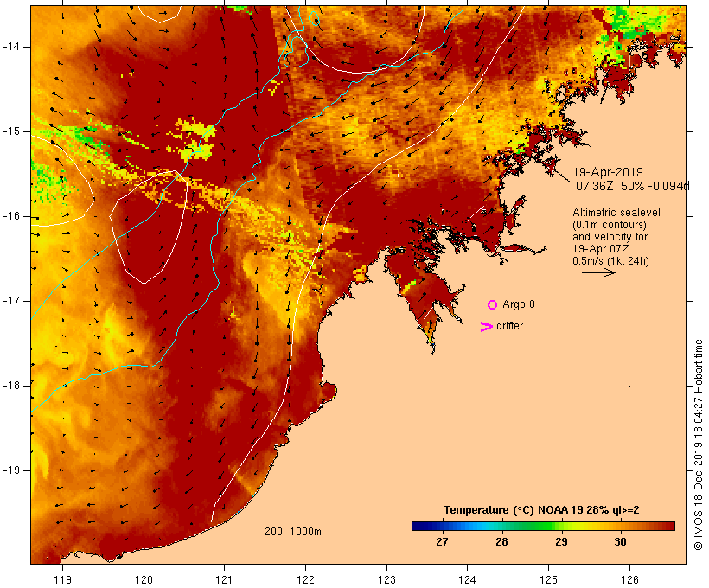Click the "and velocity for" text line
The height and width of the screenshot is (588, 709).
pos(610,237)
